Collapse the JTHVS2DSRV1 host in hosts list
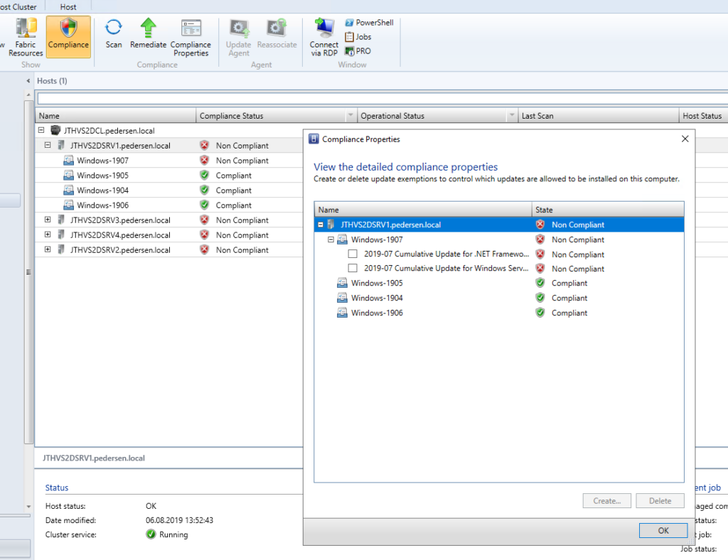 tap(48, 145)
